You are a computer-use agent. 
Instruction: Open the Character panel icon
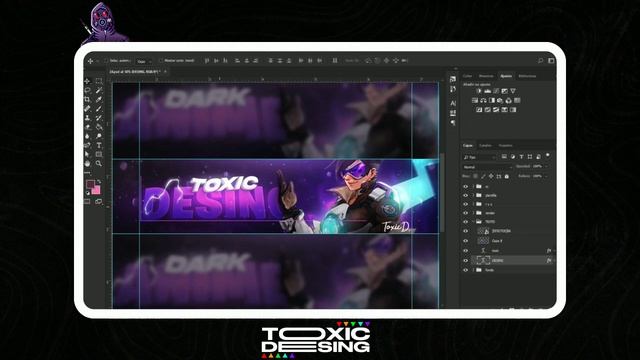tap(453, 104)
